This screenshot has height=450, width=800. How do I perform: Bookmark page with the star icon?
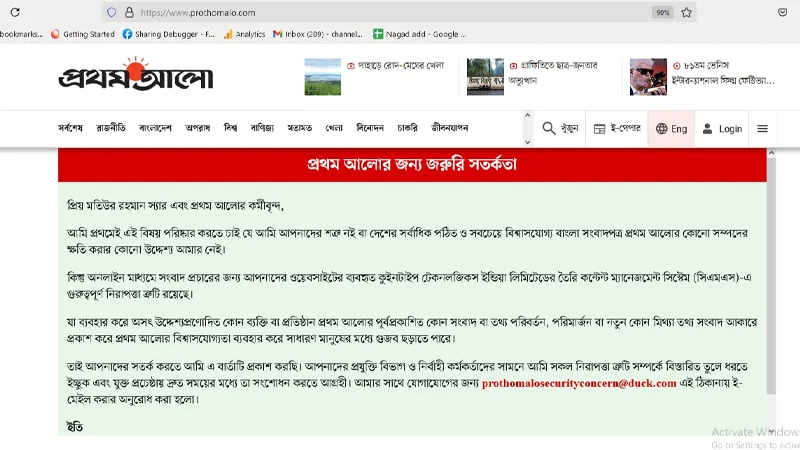coord(686,13)
